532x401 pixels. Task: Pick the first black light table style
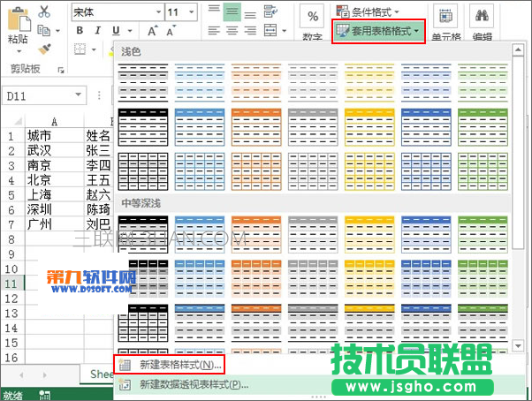(143, 83)
